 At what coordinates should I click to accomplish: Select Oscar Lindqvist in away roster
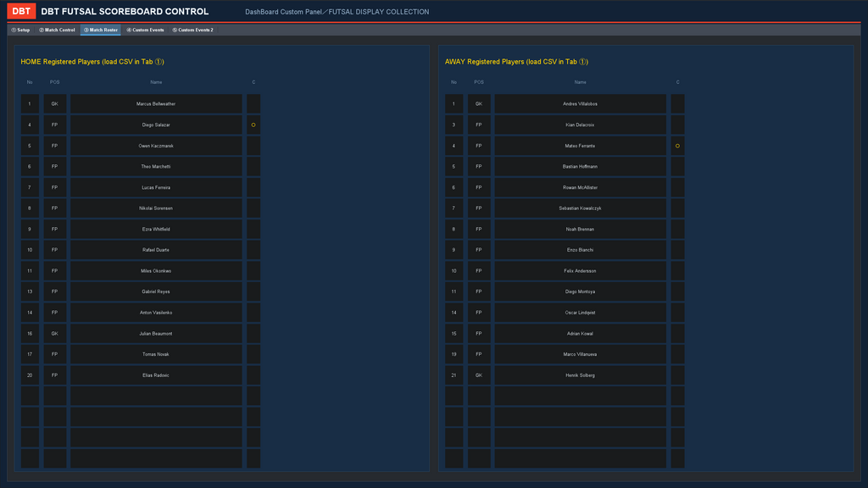[x=580, y=313]
